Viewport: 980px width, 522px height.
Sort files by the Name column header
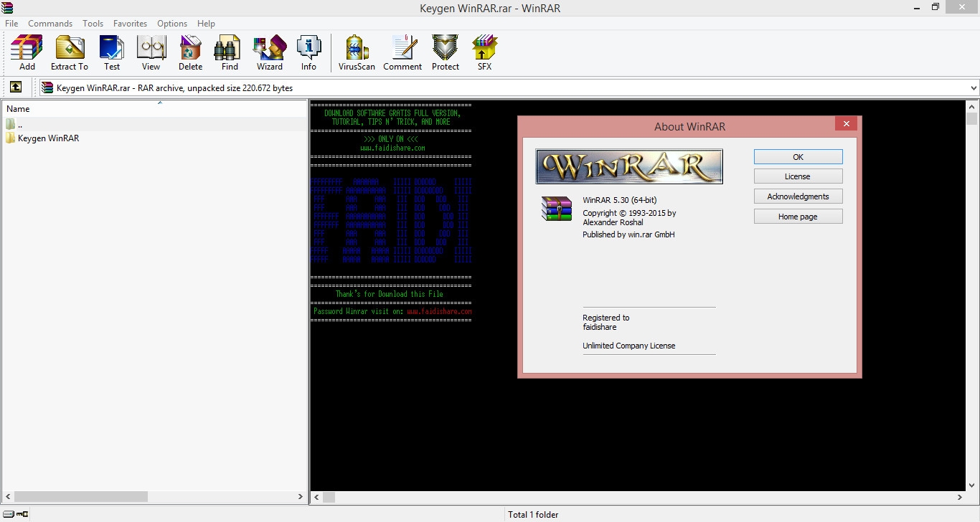(17, 108)
